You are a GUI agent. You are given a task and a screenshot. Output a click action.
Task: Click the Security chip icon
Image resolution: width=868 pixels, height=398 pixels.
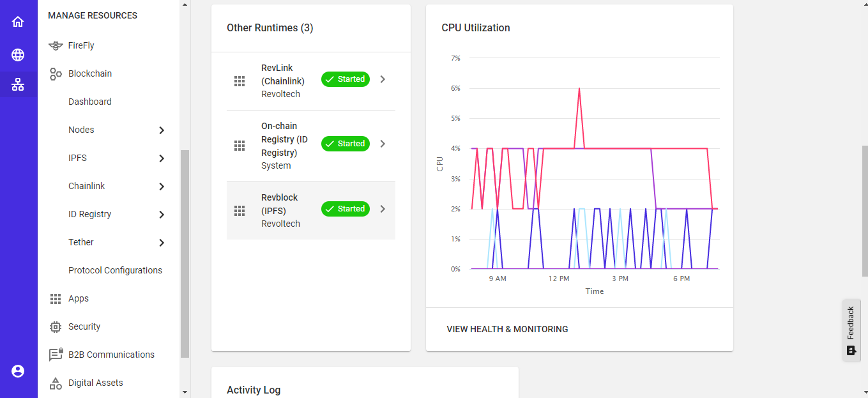(x=56, y=326)
